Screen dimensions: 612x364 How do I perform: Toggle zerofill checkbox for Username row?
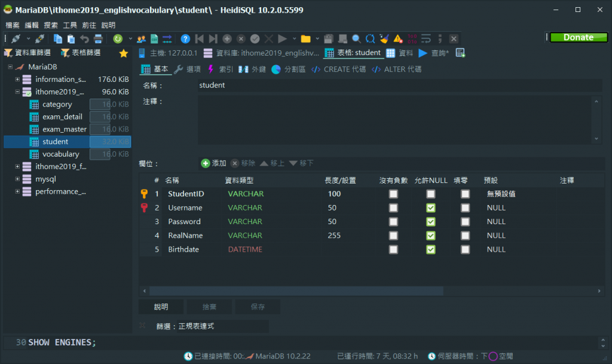(x=465, y=207)
